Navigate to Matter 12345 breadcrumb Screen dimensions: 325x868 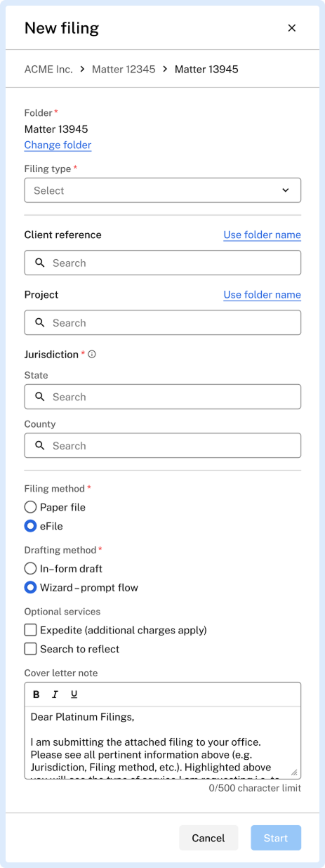click(124, 69)
